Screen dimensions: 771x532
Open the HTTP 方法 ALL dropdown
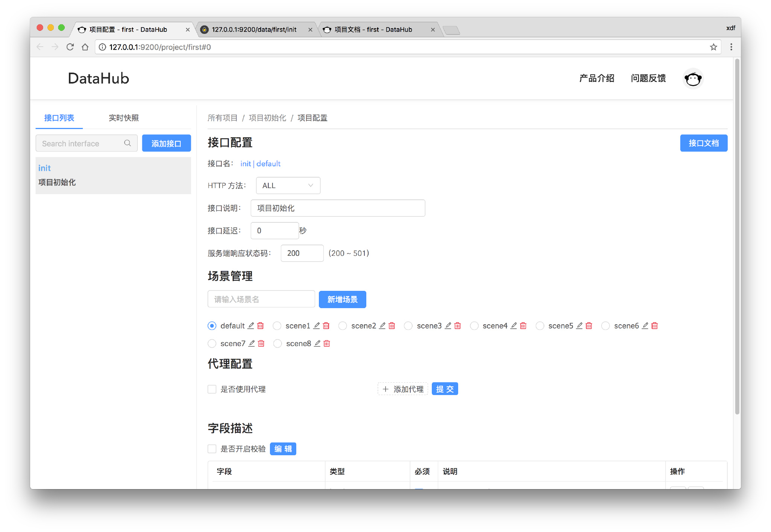click(288, 185)
